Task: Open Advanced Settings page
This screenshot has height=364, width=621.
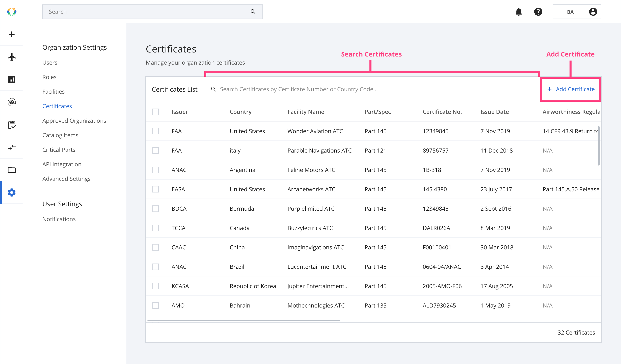Action: tap(67, 179)
